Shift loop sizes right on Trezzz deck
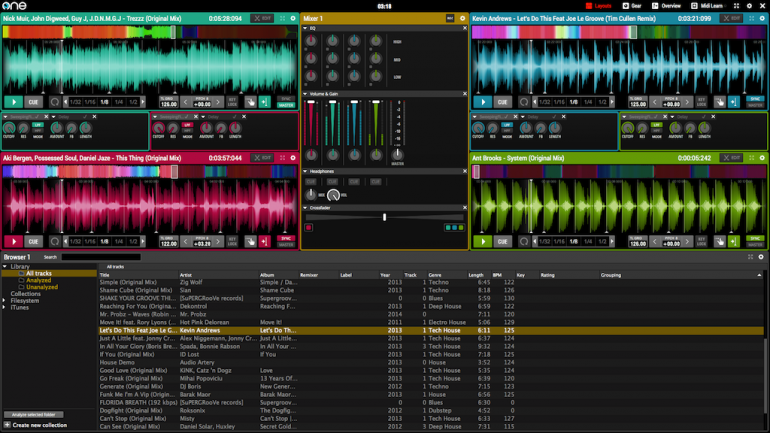 point(143,102)
